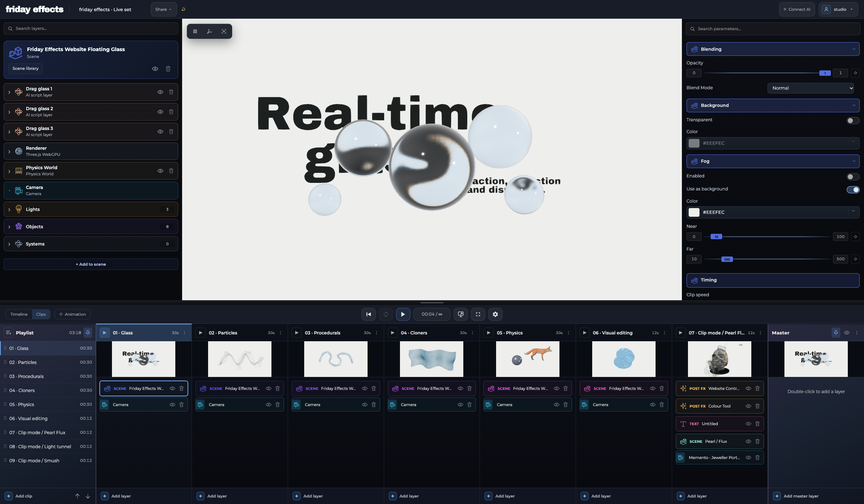Toggle the loop icon in transport bar
Image resolution: width=864 pixels, height=504 pixels.
point(386,314)
